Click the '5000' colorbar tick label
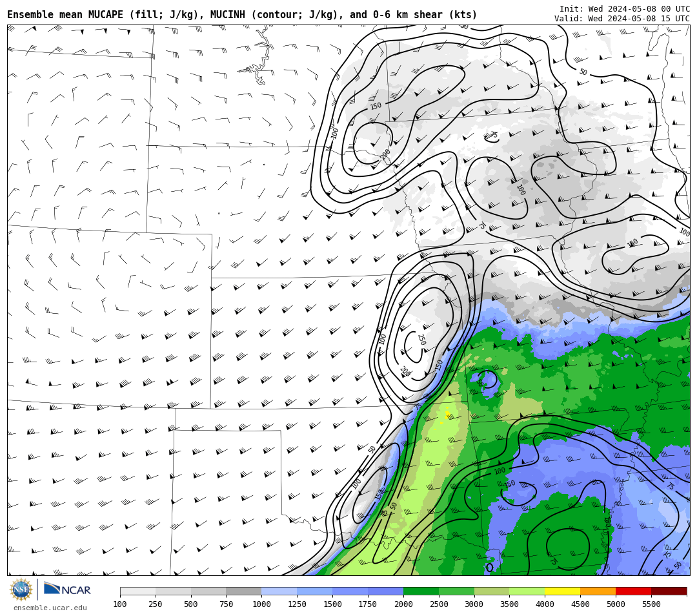The width and height of the screenshot is (697, 616). (x=616, y=604)
